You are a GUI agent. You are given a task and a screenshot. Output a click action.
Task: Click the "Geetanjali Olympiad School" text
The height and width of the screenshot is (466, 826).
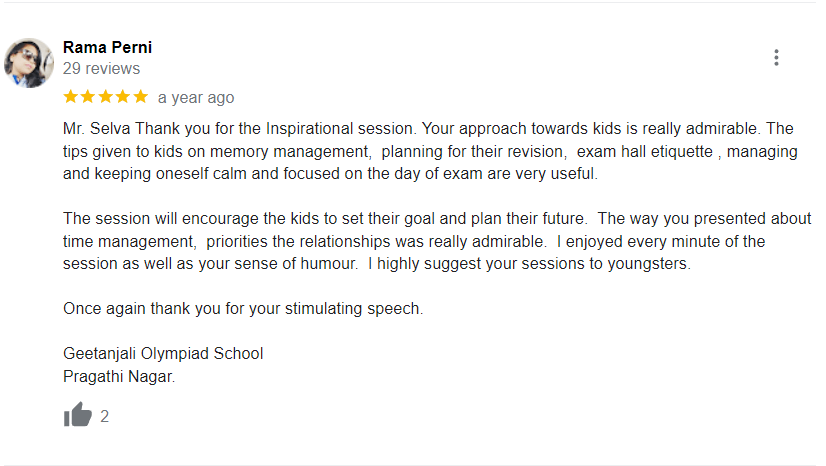point(163,354)
